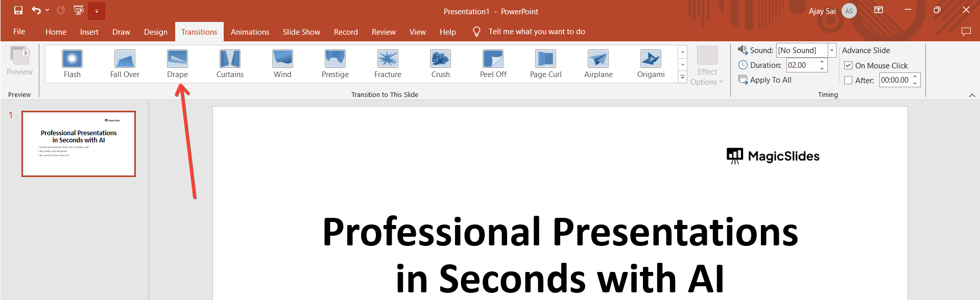
Task: Undo the last action
Action: pyautogui.click(x=36, y=10)
